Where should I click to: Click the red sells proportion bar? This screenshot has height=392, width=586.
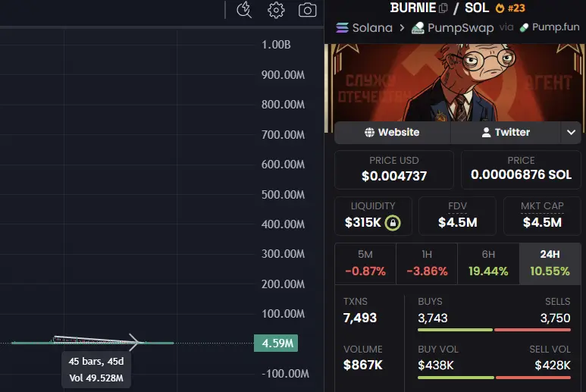(x=532, y=330)
